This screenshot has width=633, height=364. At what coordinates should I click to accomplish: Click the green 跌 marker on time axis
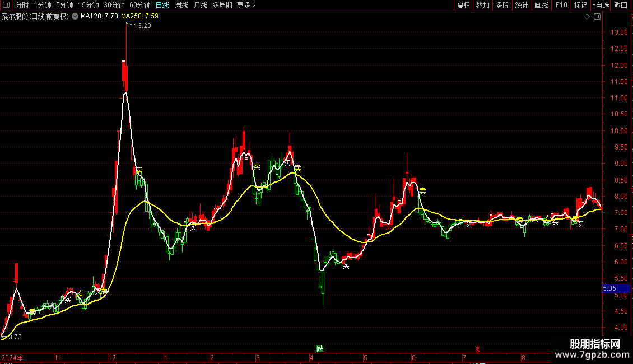(320, 349)
